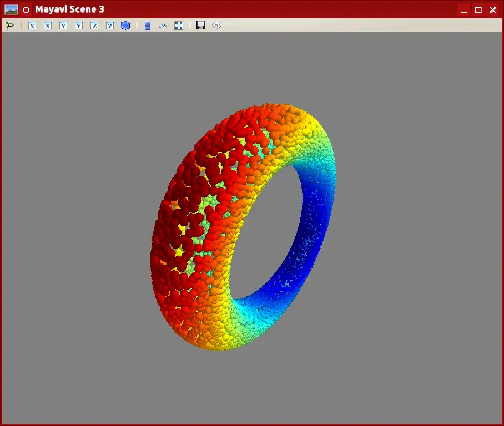The height and width of the screenshot is (426, 504).
Task: Set view along the negative Z axis
Action: click(x=110, y=26)
